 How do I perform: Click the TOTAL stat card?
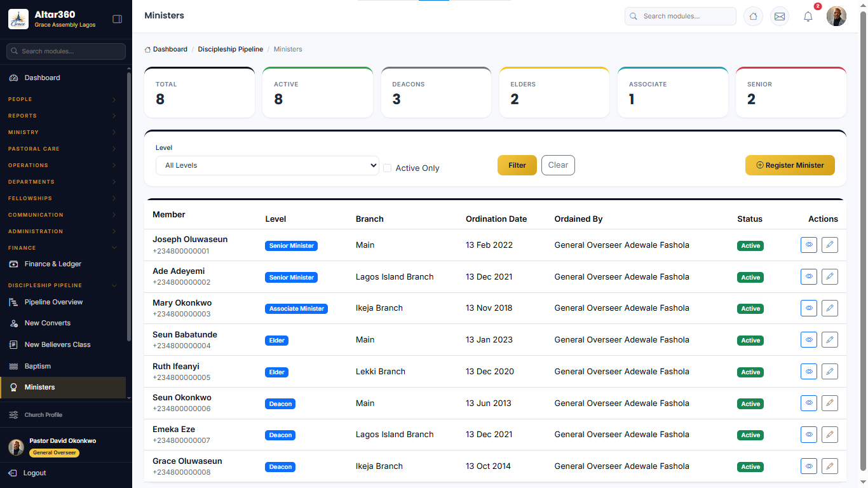tap(200, 92)
